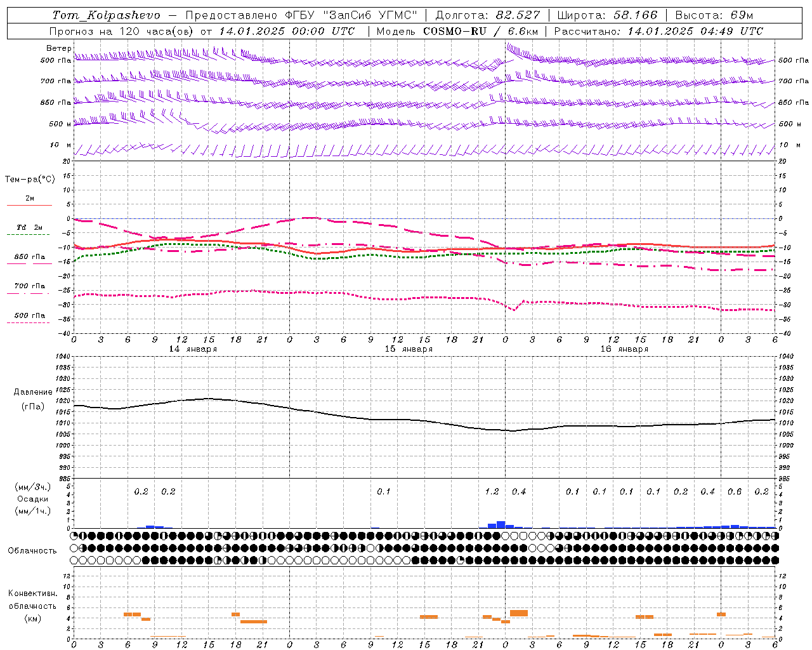This screenshot has width=812, height=650.
Task: Click the Рассчитано 14.01.2025 04:49 UTC timestamp
Action: (x=658, y=31)
